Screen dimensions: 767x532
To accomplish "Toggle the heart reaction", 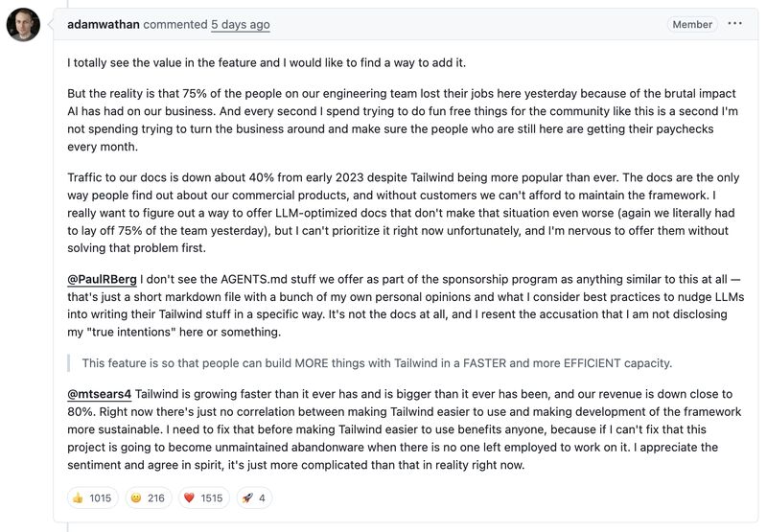I will (x=200, y=497).
